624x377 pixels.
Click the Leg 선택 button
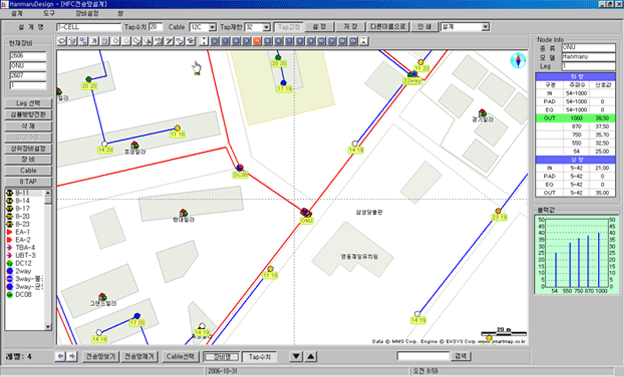tap(28, 103)
